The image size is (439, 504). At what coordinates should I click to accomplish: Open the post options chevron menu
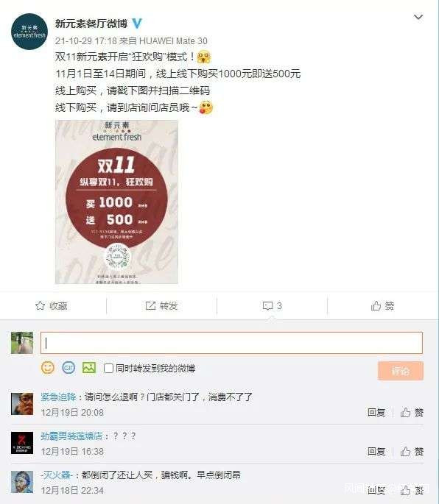click(x=418, y=17)
